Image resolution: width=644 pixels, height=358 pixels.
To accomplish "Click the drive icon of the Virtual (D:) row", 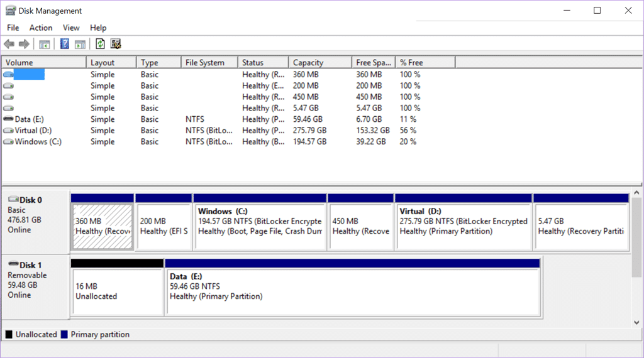I will 8,131.
